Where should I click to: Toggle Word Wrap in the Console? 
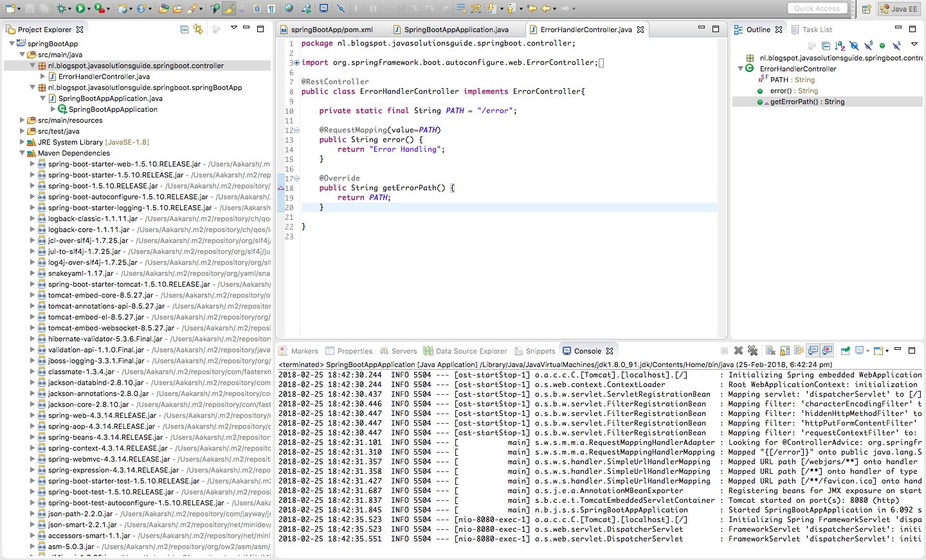coord(799,350)
